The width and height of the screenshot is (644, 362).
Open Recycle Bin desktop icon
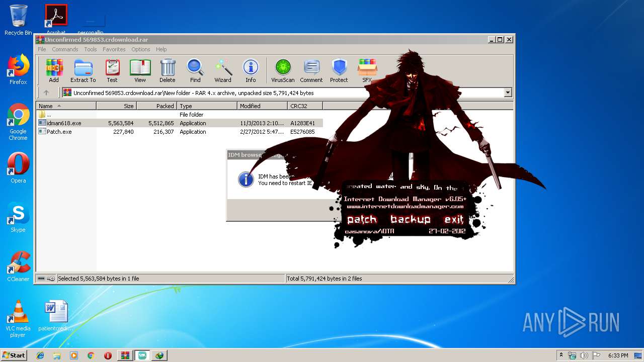coord(18,20)
